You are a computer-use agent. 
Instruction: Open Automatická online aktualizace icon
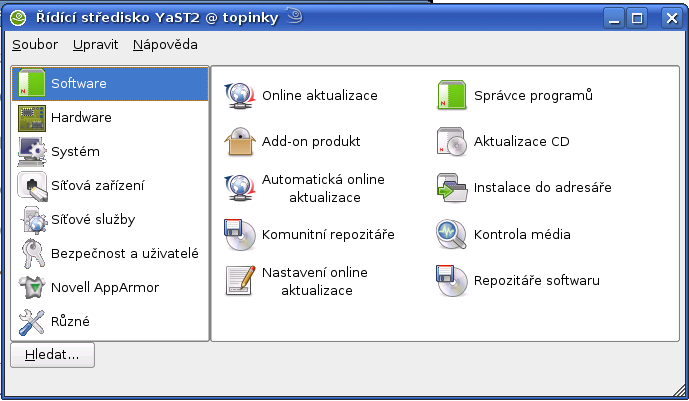(x=240, y=188)
